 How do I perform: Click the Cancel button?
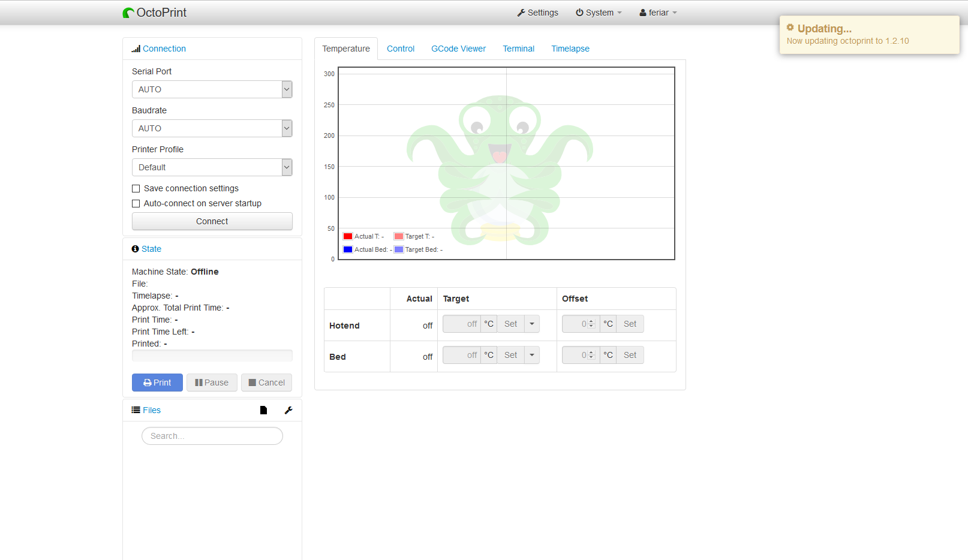coord(267,383)
